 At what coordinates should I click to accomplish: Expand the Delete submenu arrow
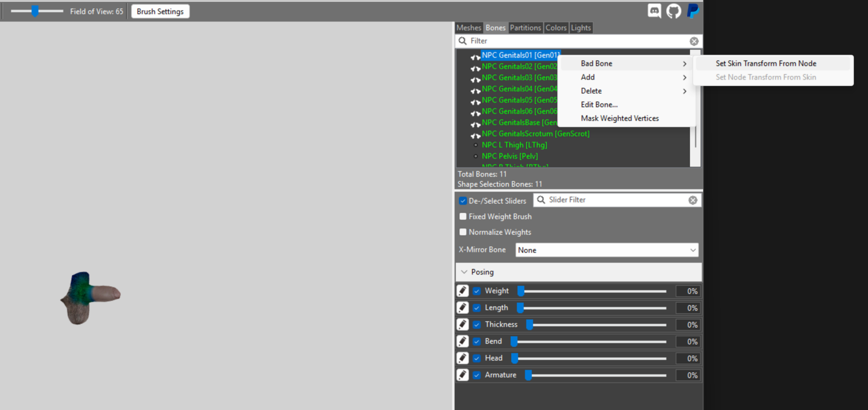[684, 91]
